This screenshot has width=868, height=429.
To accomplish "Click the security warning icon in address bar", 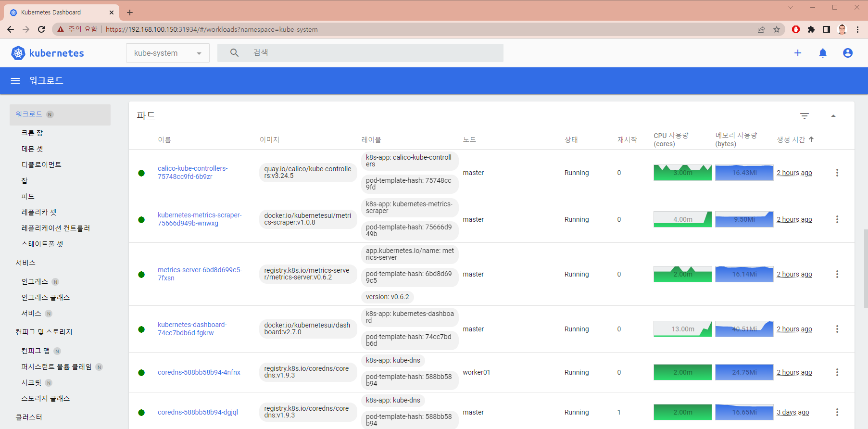I will (x=60, y=29).
